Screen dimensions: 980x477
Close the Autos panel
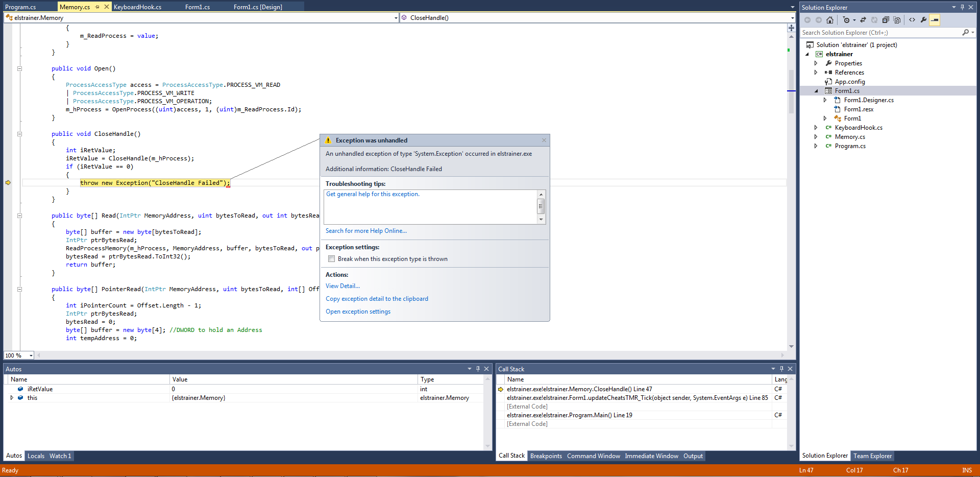point(486,369)
